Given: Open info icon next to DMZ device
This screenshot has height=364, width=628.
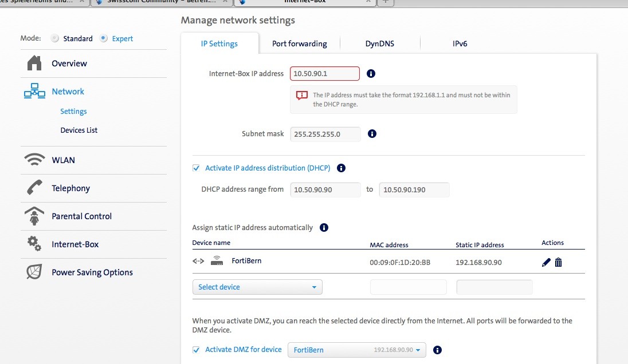Looking at the screenshot, I should 438,350.
